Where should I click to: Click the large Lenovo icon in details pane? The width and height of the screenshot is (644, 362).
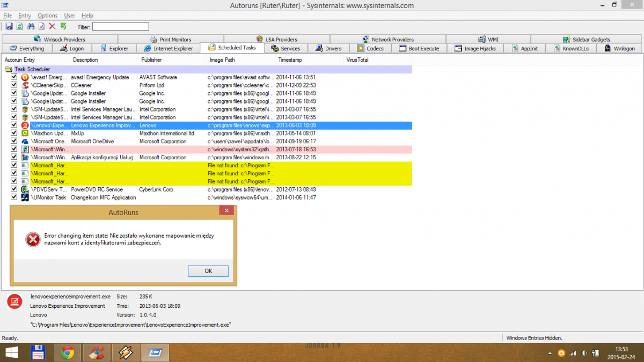coord(14,302)
